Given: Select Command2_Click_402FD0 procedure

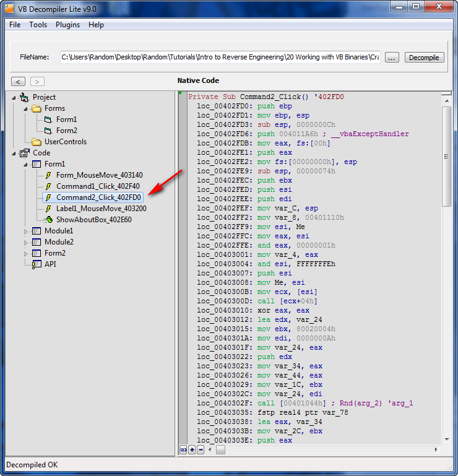Looking at the screenshot, I should tap(98, 197).
